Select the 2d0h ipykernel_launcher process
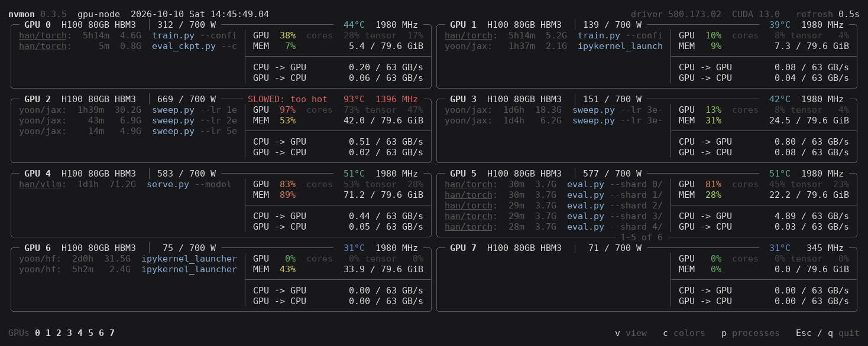Viewport: 868px width, 346px height. click(128, 259)
